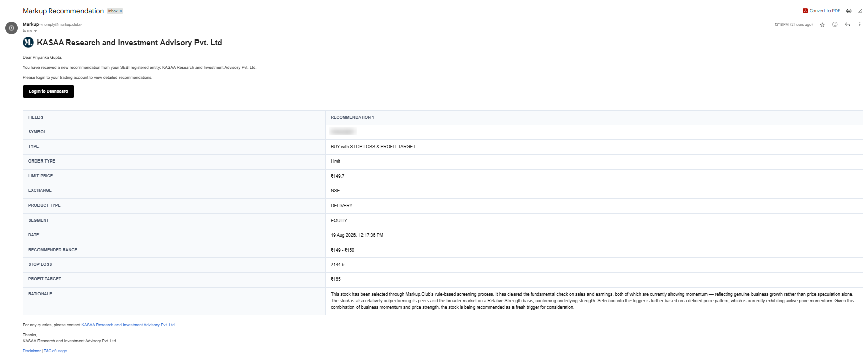Open the three-dot more options menu

pos(860,24)
